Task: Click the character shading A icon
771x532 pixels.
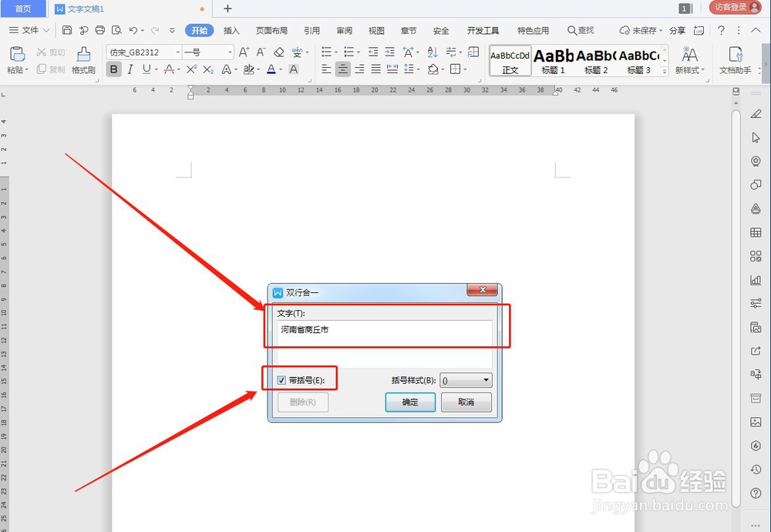Action: (x=294, y=69)
